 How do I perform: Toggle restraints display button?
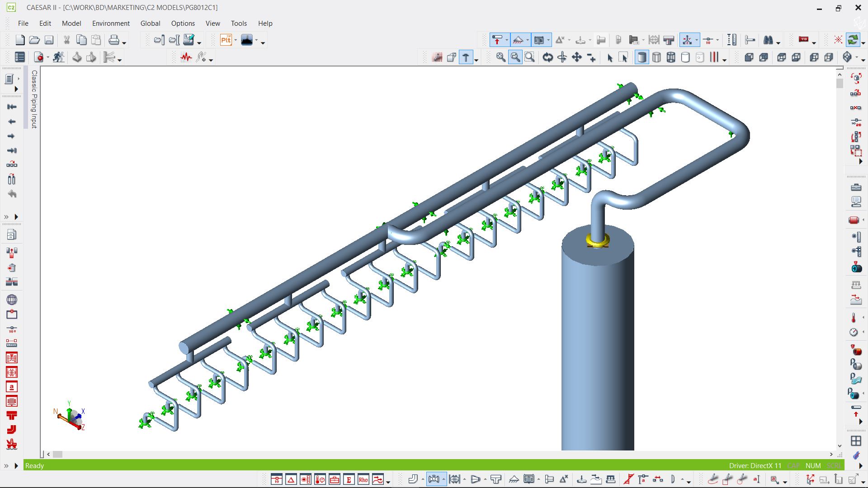pyautogui.click(x=497, y=40)
